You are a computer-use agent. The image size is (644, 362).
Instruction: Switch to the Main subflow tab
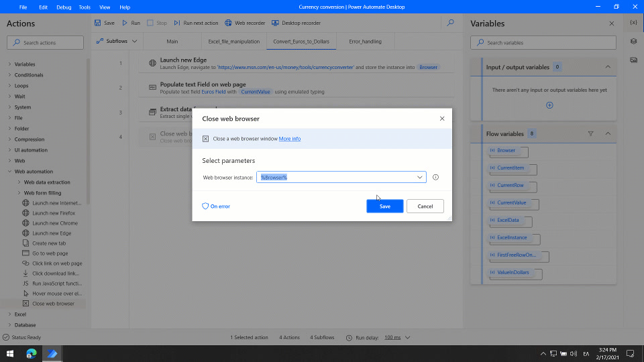pyautogui.click(x=172, y=42)
